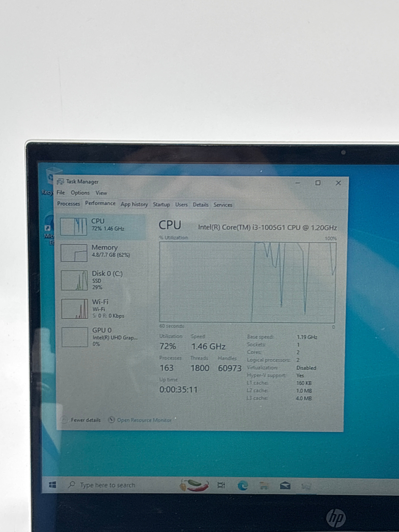Click the threads count 1800

click(x=200, y=368)
